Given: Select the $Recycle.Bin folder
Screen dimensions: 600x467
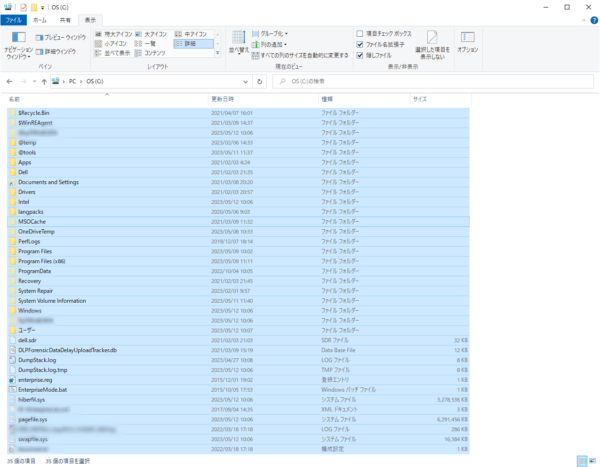Looking at the screenshot, I should [x=238, y=113].
